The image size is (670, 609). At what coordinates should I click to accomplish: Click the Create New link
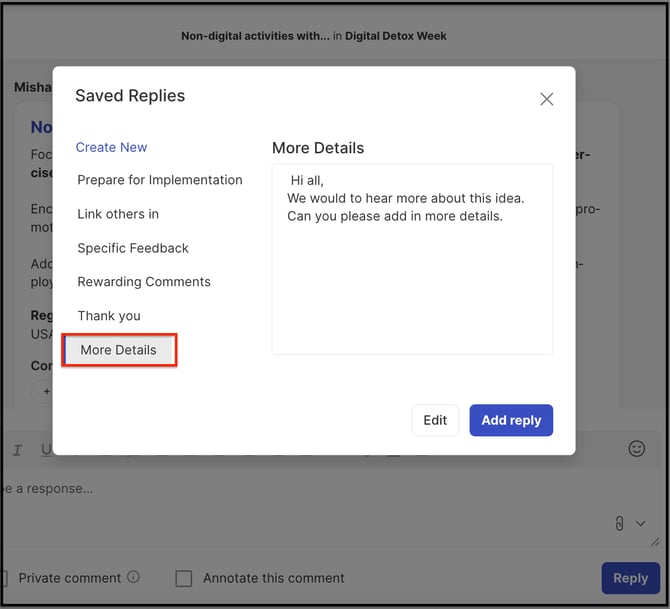111,147
